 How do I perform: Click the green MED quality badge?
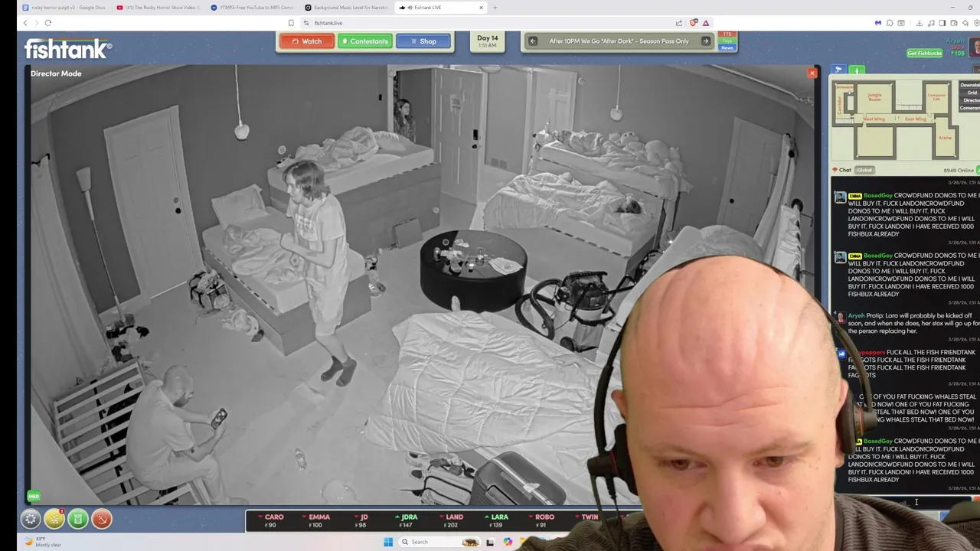[34, 496]
